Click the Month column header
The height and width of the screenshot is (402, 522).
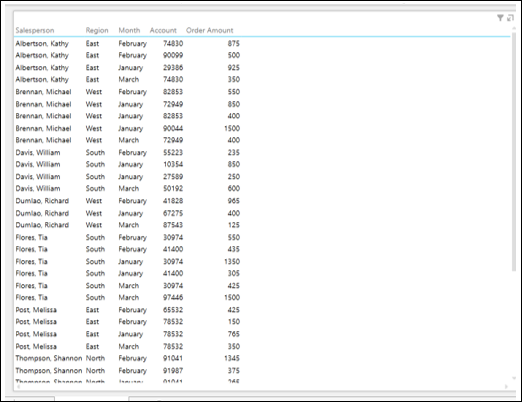point(129,30)
